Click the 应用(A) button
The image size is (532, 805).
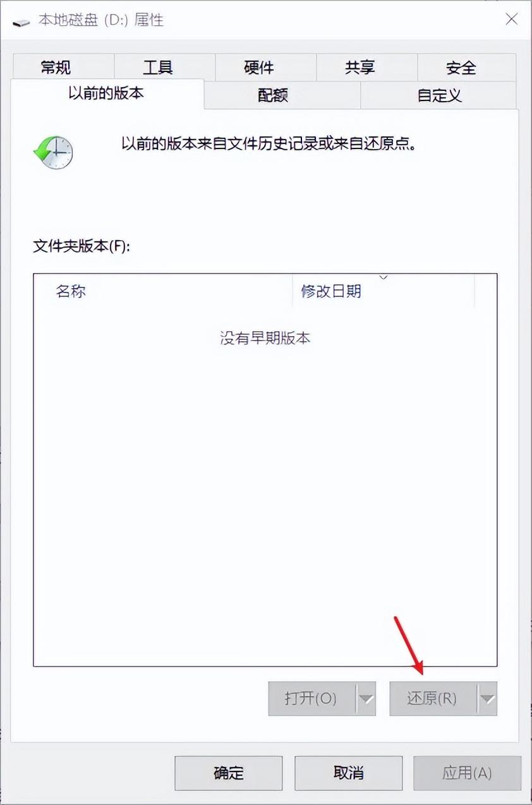click(468, 773)
